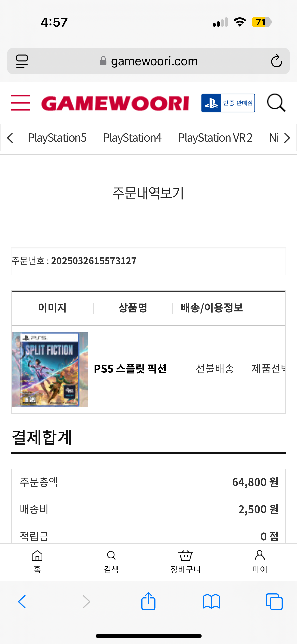Reload the page in Safari

click(x=276, y=61)
